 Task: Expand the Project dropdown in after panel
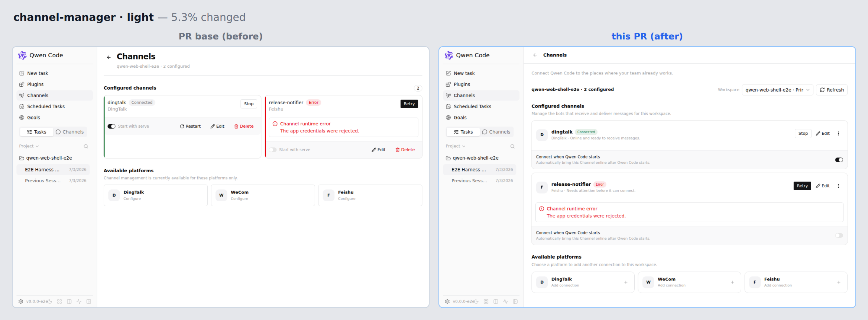coord(456,146)
